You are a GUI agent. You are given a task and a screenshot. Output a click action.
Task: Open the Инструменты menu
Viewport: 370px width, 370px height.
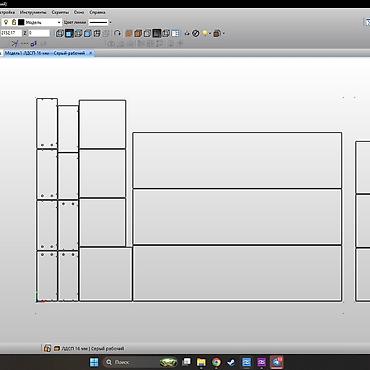tap(33, 12)
